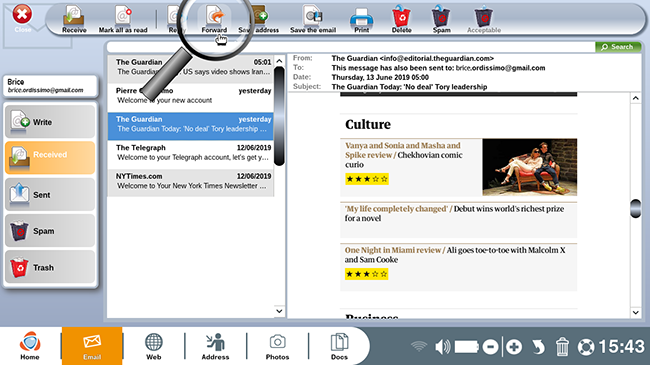The width and height of the screenshot is (650, 365).
Task: Mark the email as Spam in toolbar
Action: click(441, 19)
